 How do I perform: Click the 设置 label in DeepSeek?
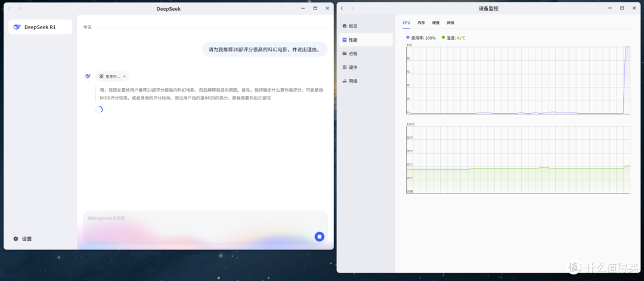click(x=27, y=239)
